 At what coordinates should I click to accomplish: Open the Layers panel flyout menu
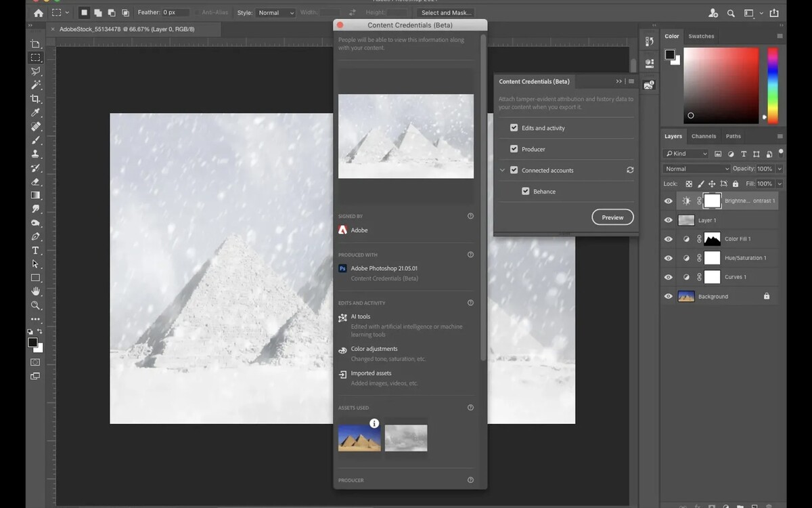780,136
